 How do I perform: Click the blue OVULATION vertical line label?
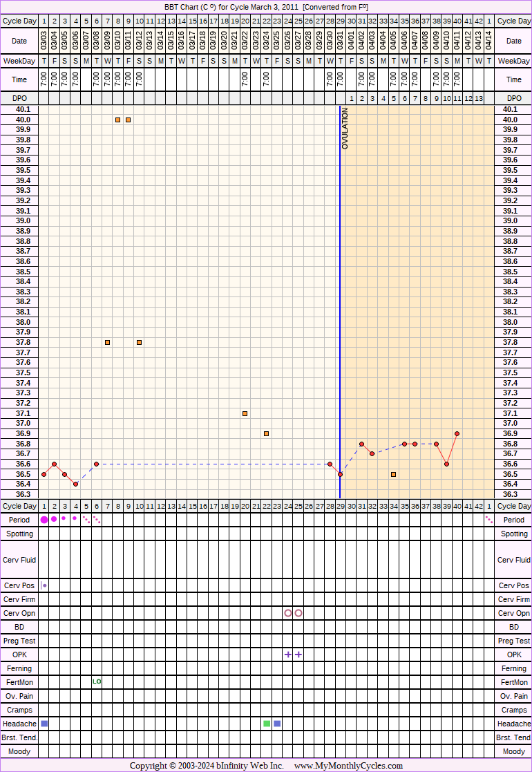pyautogui.click(x=345, y=129)
